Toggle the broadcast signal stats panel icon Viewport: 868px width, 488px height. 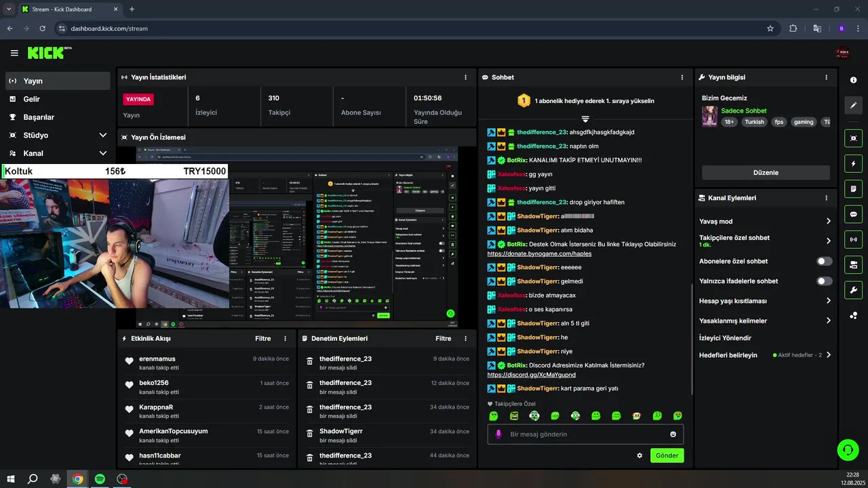tap(853, 239)
